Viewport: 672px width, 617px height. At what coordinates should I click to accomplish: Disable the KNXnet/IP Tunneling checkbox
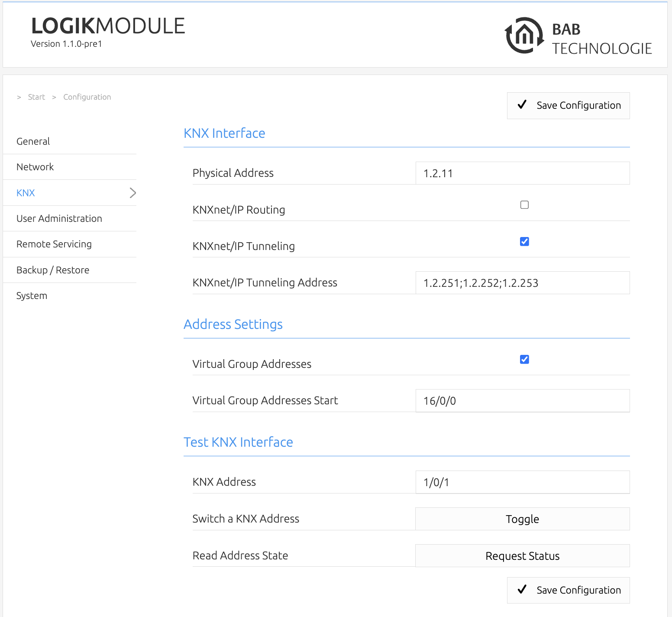pyautogui.click(x=524, y=241)
